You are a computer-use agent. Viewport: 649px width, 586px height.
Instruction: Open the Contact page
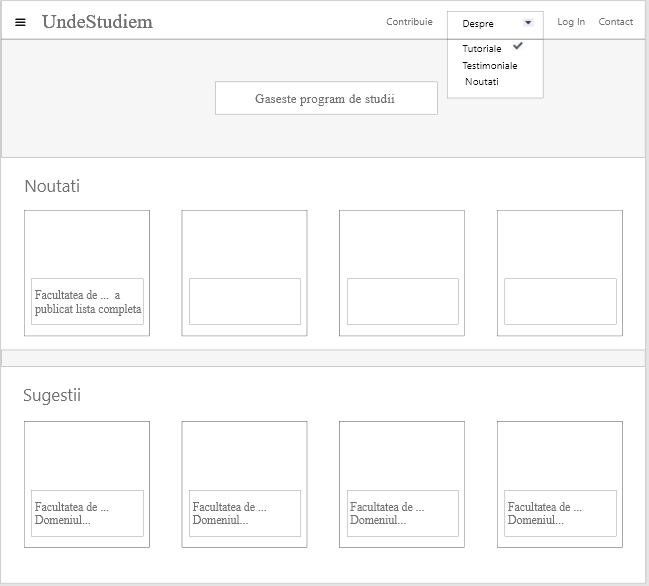coord(615,22)
